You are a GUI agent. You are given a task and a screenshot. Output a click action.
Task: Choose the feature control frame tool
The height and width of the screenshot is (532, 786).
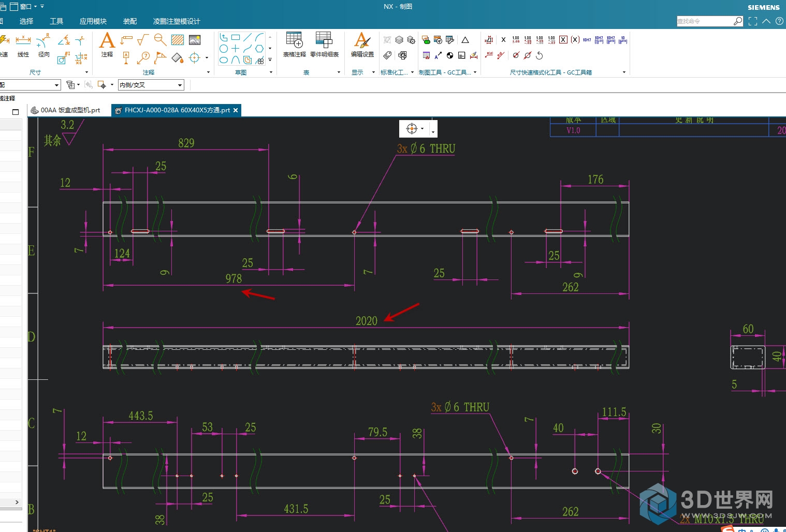(126, 40)
